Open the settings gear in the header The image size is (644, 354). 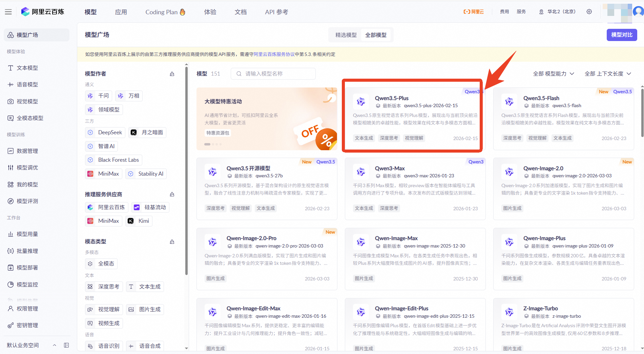(x=589, y=12)
